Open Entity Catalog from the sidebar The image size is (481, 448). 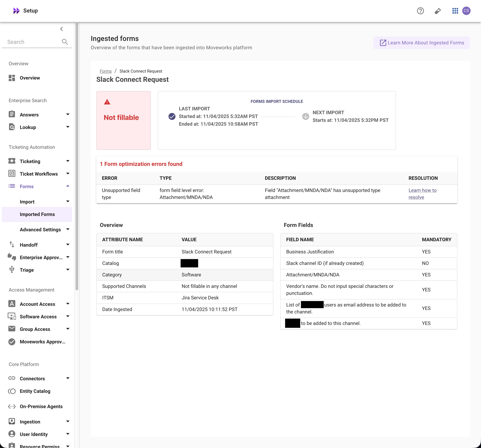coord(35,391)
